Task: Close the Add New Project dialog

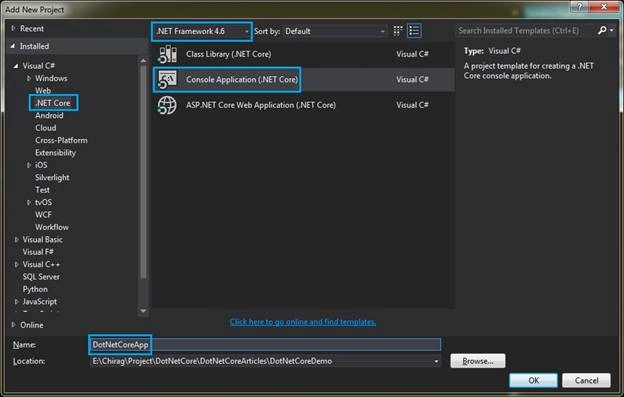Action: (x=604, y=6)
